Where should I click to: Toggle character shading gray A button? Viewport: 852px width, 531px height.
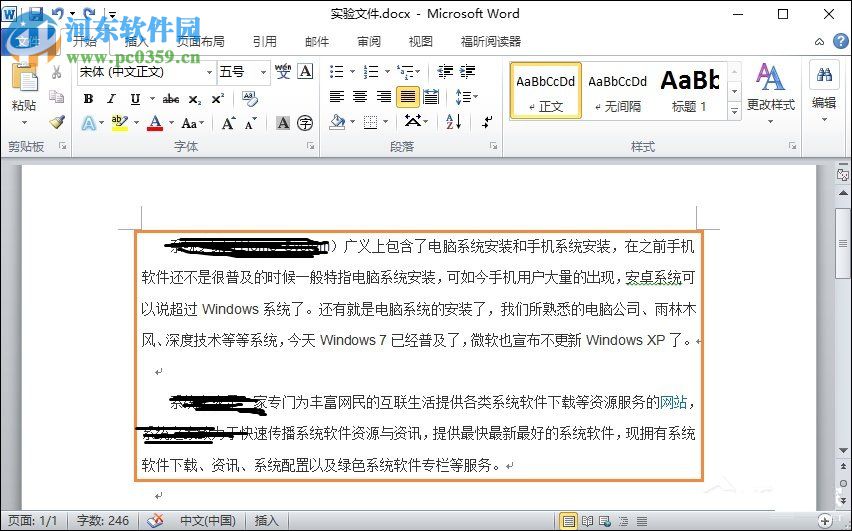tap(283, 123)
